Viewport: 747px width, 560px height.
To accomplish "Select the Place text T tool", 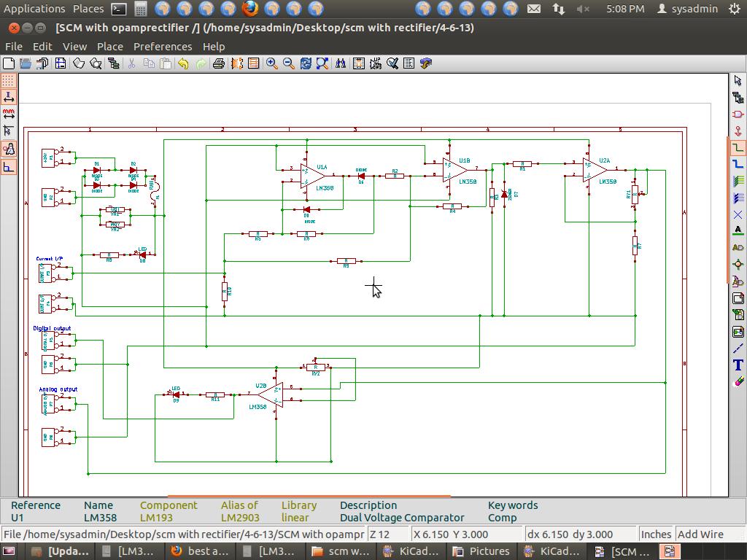I will click(738, 365).
